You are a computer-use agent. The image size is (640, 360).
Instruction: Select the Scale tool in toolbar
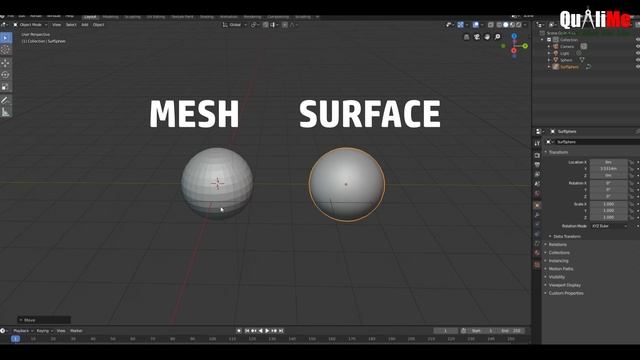tap(5, 87)
